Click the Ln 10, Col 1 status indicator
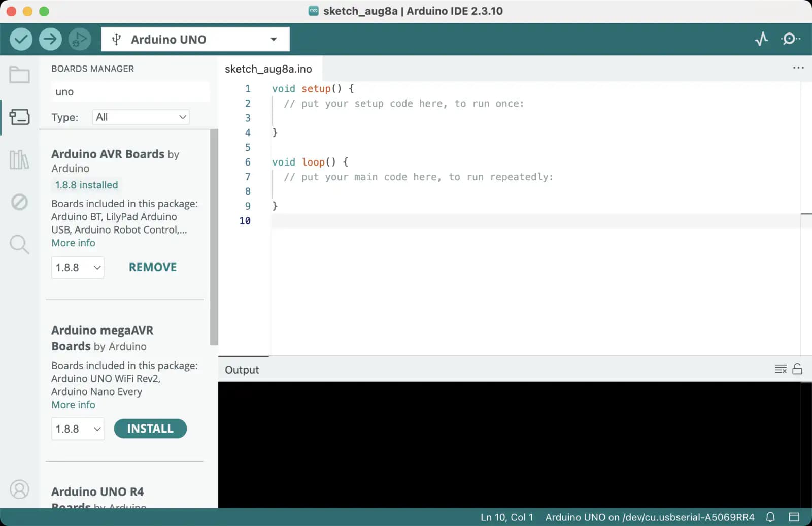 pos(506,517)
